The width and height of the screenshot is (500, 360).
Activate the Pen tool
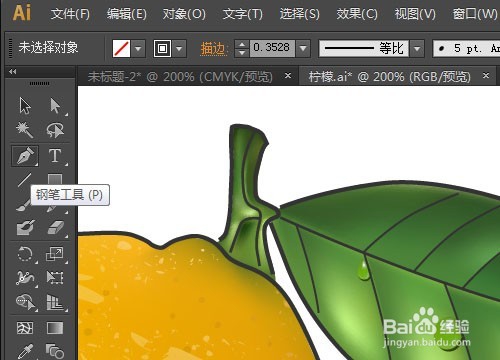(x=25, y=156)
